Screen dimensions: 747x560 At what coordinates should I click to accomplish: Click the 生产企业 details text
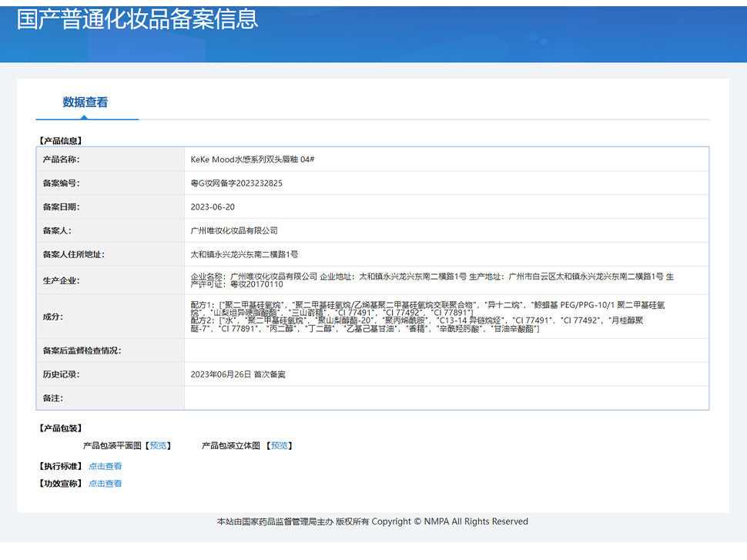coord(432,280)
